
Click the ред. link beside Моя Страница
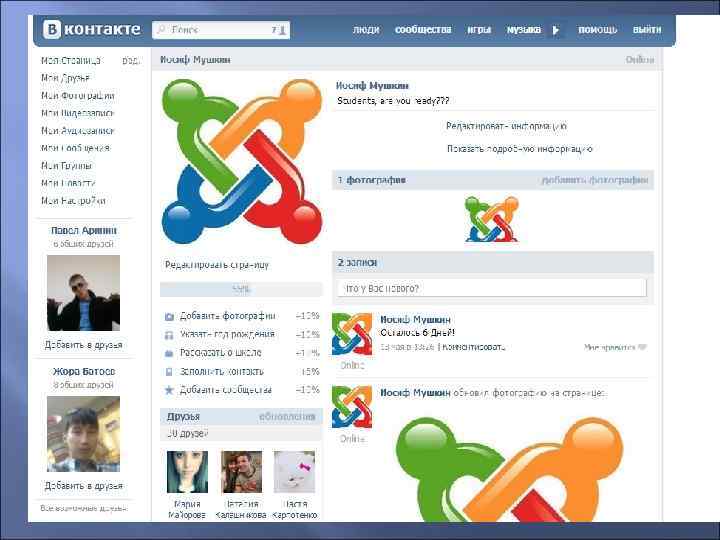130,61
